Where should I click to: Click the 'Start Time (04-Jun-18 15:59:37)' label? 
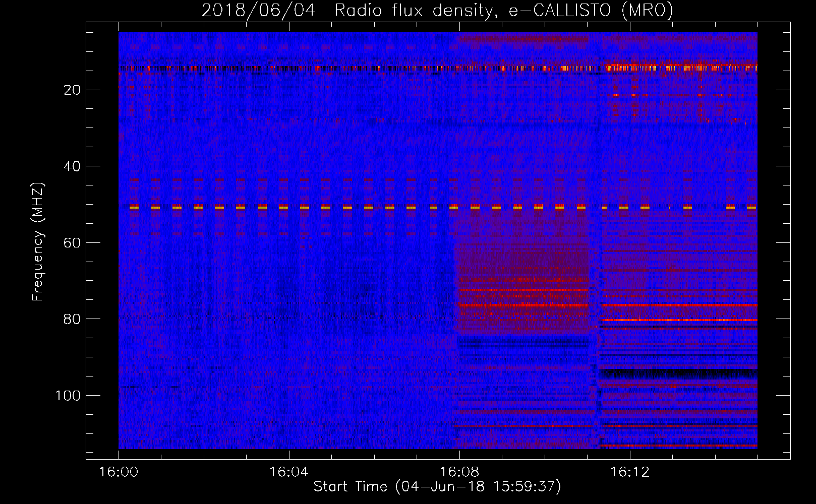tap(437, 487)
